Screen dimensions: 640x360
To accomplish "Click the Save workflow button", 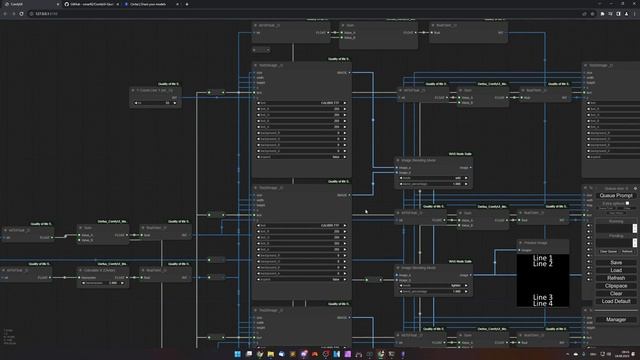I will point(616,262).
